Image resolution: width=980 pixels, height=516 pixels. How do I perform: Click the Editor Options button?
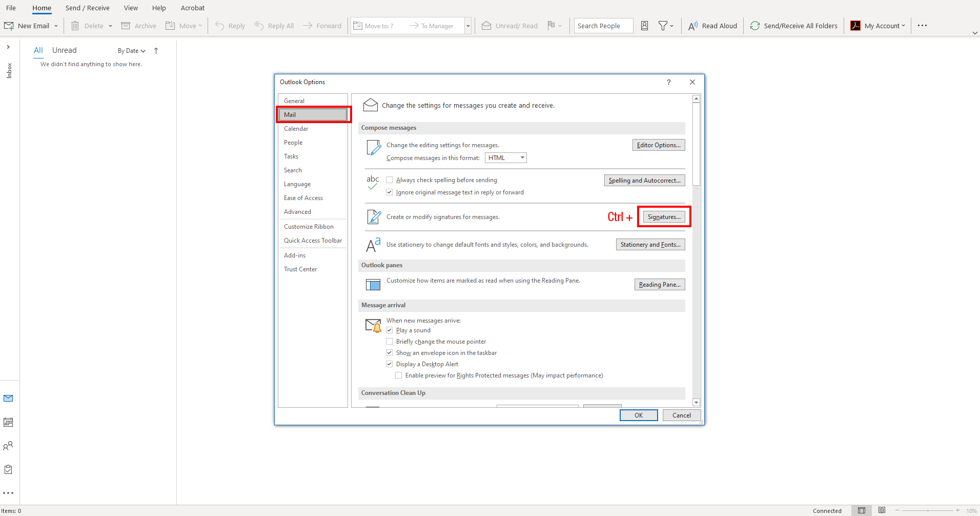coord(659,145)
